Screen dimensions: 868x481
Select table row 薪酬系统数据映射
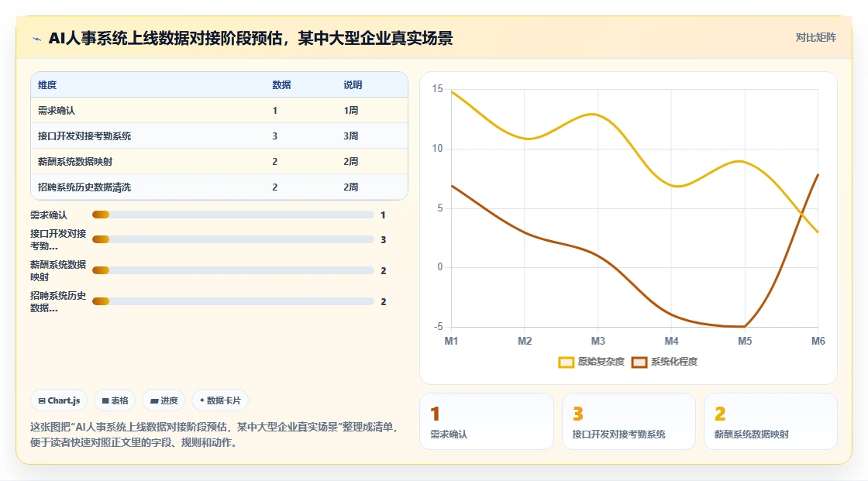coord(219,161)
